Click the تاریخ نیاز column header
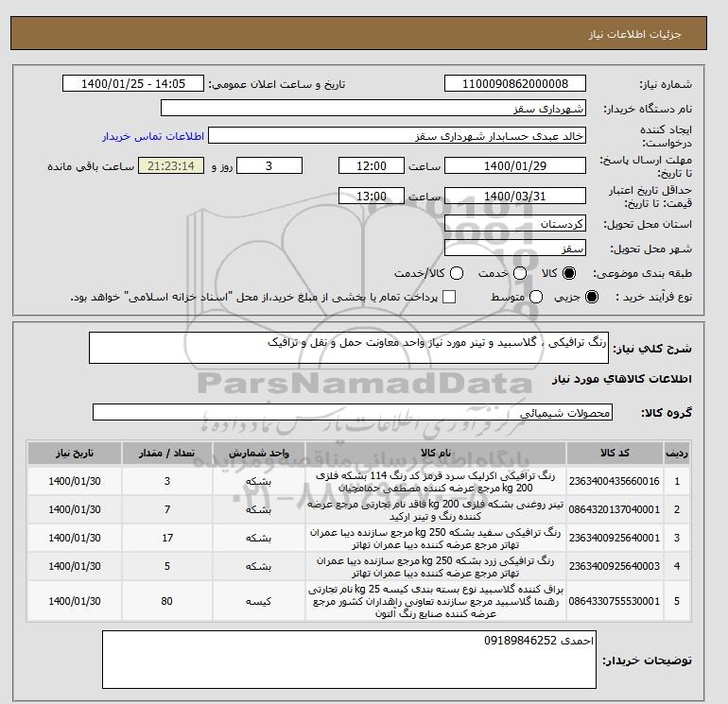Screen dimensions: 728x704 tap(75, 453)
